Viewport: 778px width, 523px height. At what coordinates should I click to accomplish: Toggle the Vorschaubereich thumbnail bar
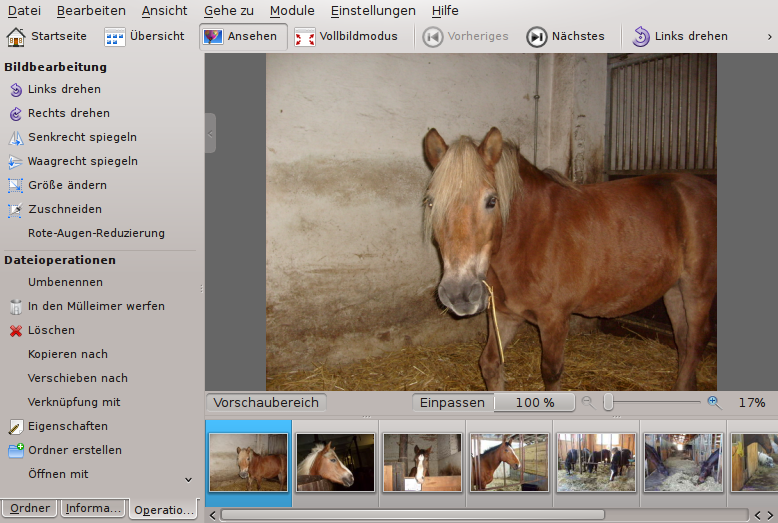tap(266, 402)
